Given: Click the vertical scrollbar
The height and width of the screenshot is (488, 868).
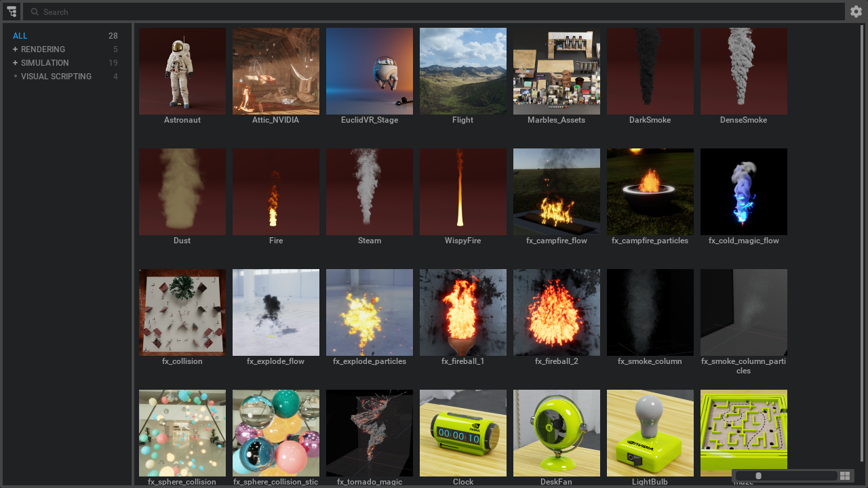Looking at the screenshot, I should [863, 244].
